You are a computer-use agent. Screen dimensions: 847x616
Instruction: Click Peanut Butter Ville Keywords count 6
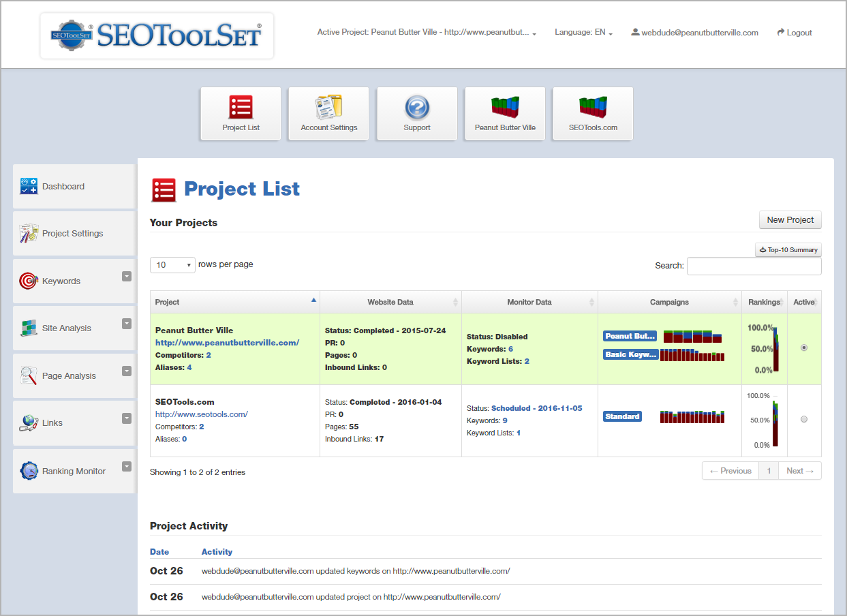click(510, 349)
